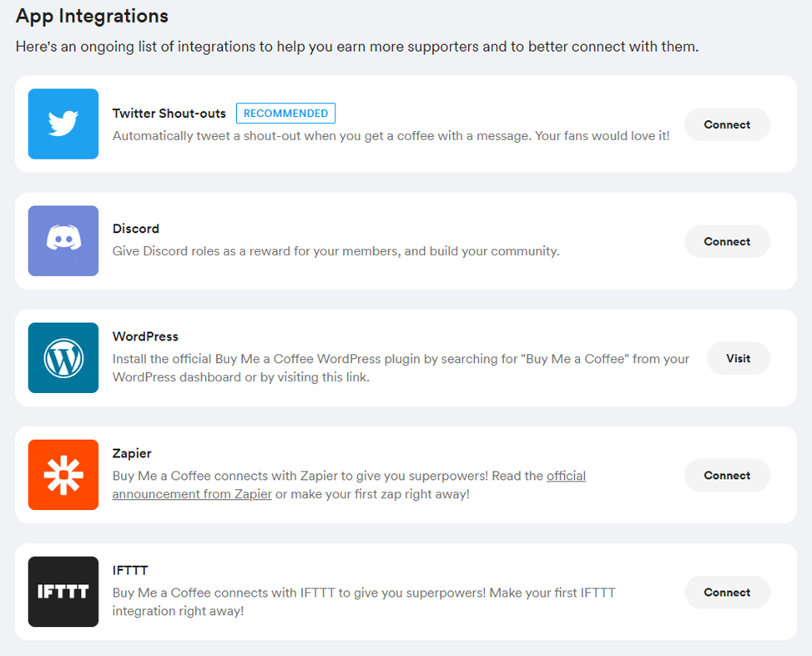Open the official announcement from Zapier link
Screen dimensions: 812x656
[192, 494]
